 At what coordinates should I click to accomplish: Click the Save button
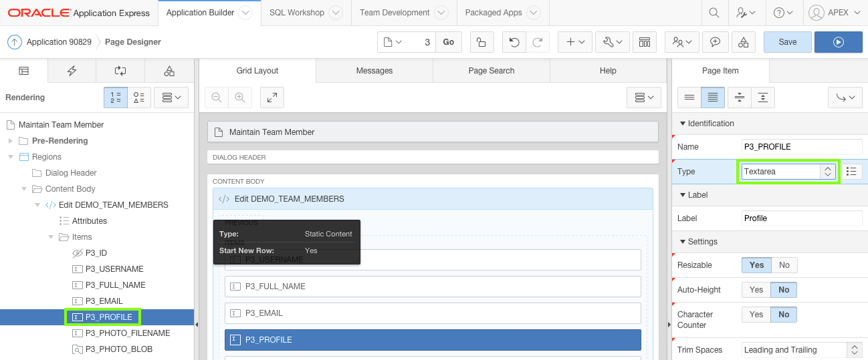[x=787, y=42]
